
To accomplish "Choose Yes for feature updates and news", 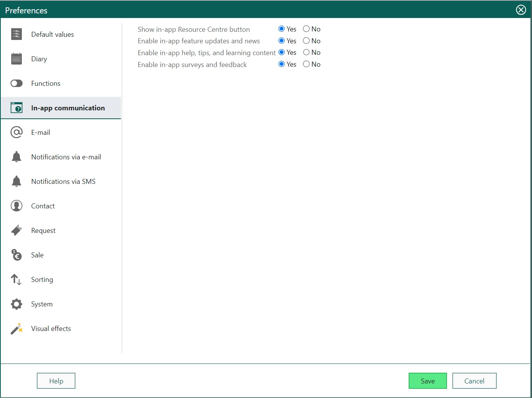I will 282,41.
